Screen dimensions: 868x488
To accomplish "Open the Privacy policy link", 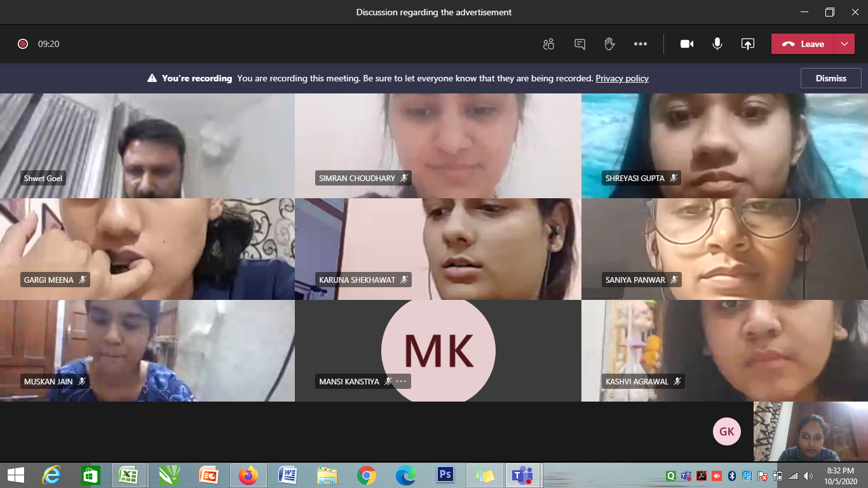I will [x=621, y=78].
